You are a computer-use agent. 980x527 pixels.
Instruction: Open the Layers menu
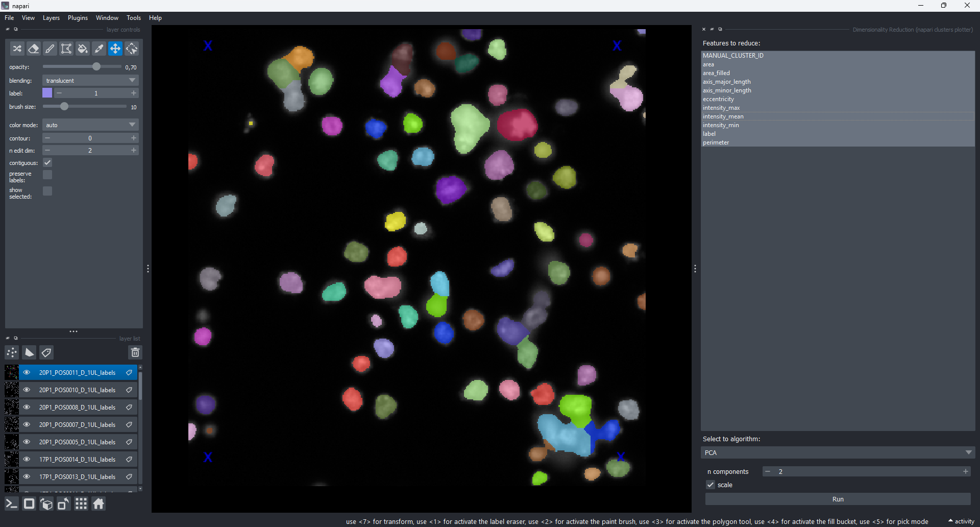[x=51, y=18]
